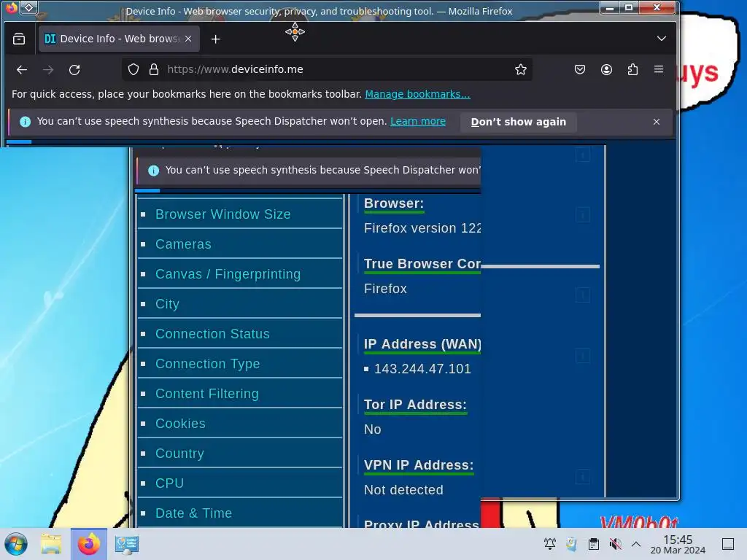Viewport: 747px width, 560px height.
Task: Select the Device Info browser tab
Action: (x=119, y=39)
